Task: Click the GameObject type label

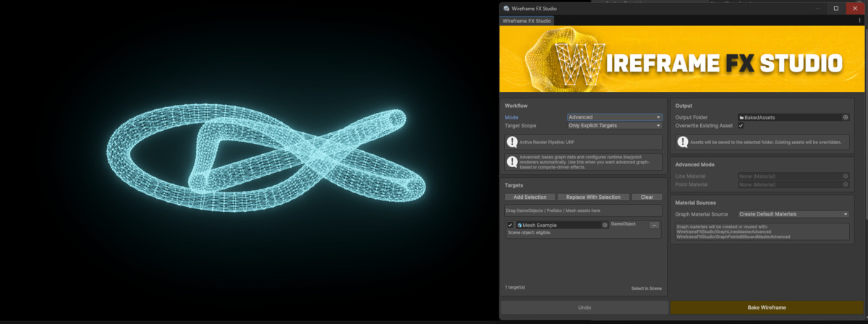Action: click(x=624, y=224)
